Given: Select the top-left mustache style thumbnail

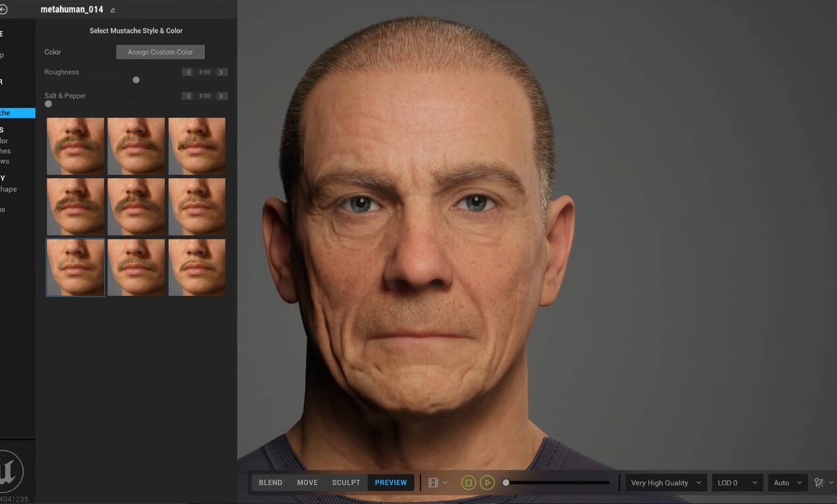Looking at the screenshot, I should [x=75, y=146].
